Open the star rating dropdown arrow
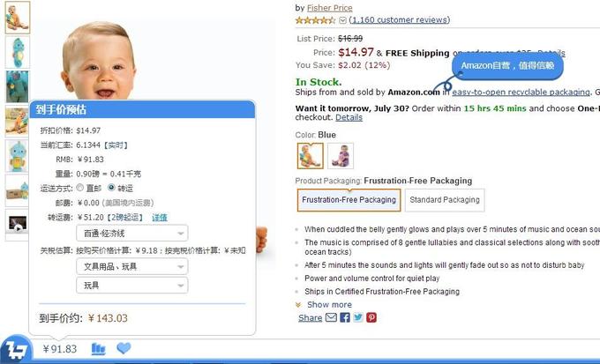 click(343, 20)
